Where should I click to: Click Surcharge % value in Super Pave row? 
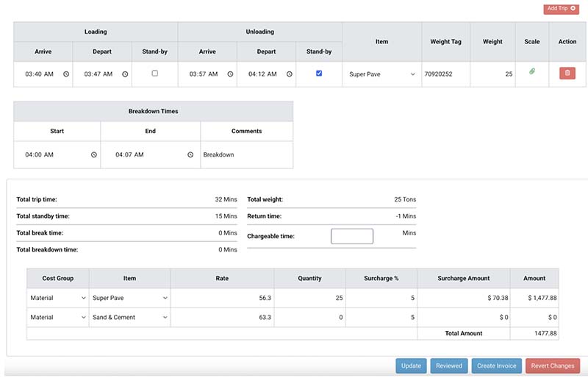click(x=412, y=298)
